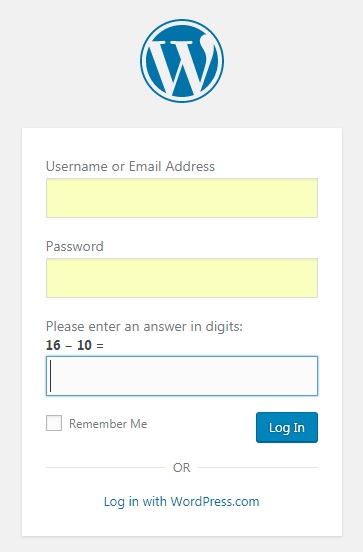Click the number 10 in the captcha
This screenshot has width=363, height=552.
[85, 345]
